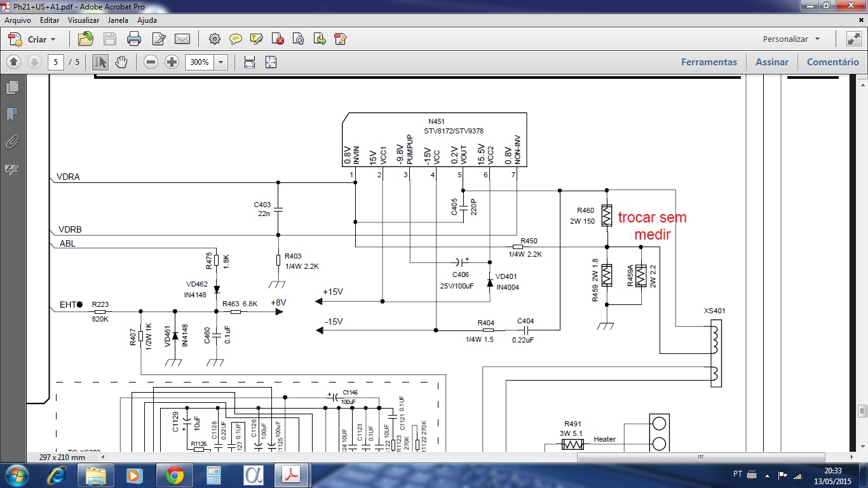Click the edit/sign document icon
Screen dimensions: 868x488
(158, 39)
